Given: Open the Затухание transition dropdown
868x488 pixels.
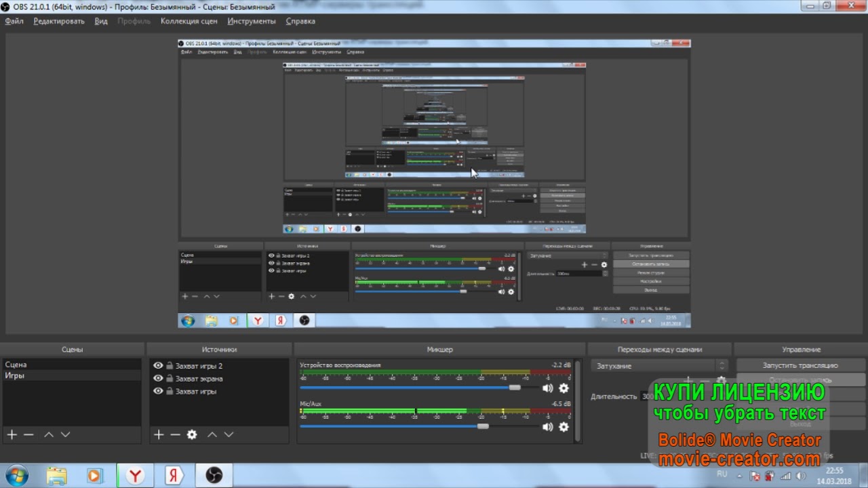Looking at the screenshot, I should tap(660, 366).
